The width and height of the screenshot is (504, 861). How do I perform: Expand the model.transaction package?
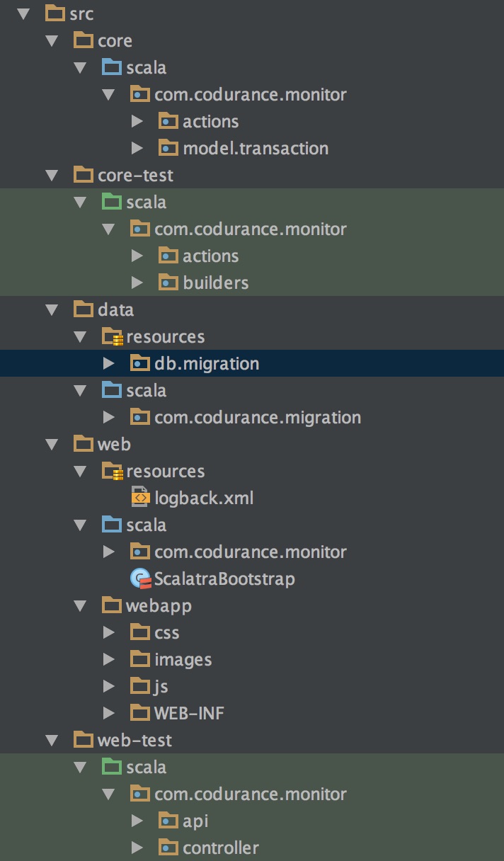(x=137, y=148)
